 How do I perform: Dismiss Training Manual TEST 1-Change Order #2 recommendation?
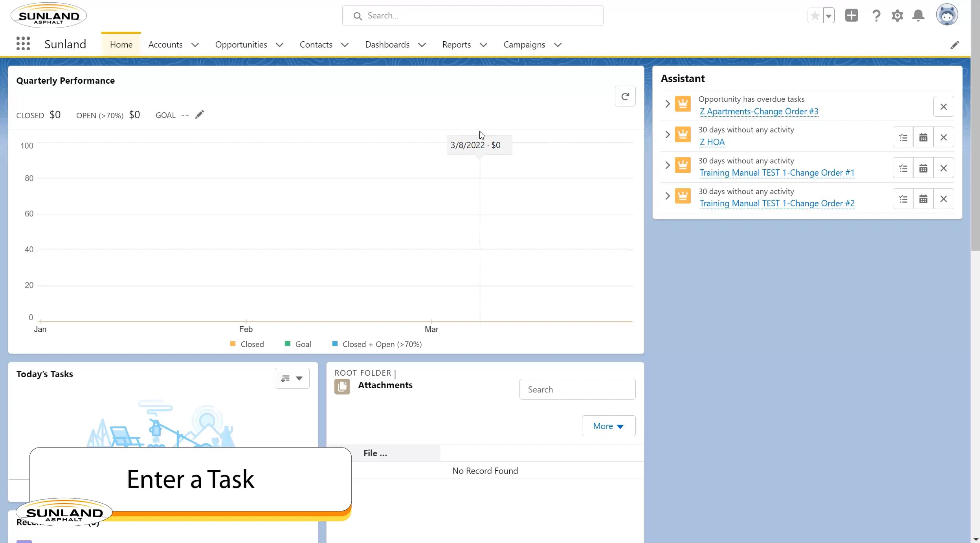[943, 199]
